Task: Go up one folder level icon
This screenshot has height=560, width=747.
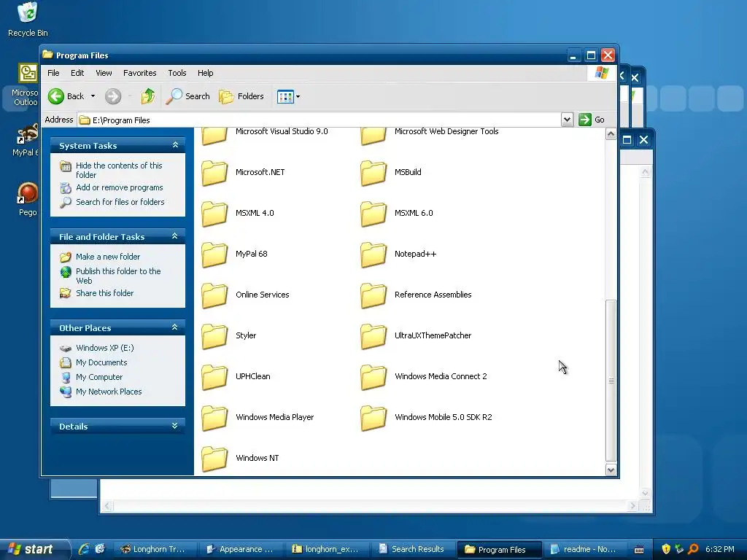Action: 147,96
